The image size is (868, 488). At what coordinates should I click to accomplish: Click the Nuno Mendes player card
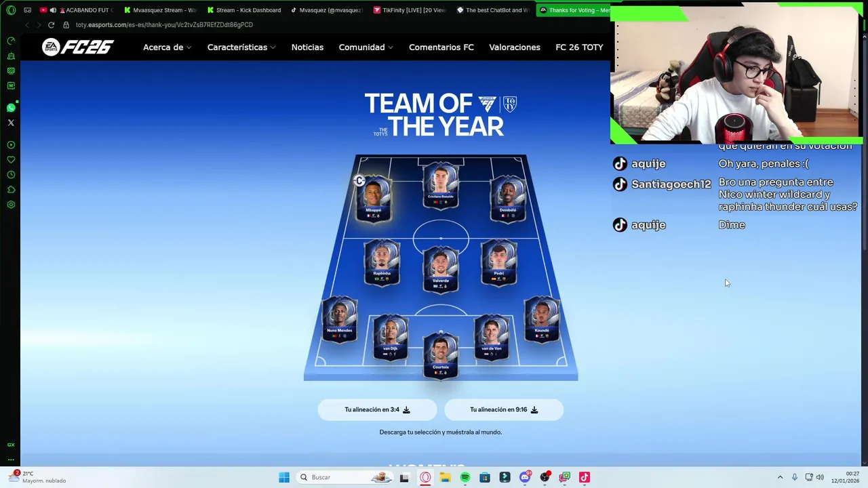[x=340, y=319]
